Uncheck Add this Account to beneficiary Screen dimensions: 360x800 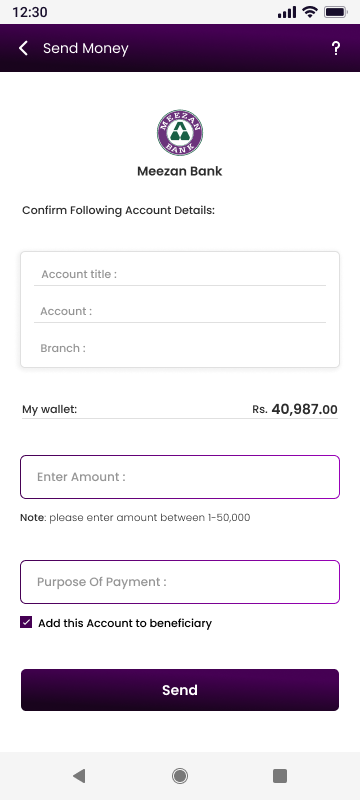coord(26,622)
